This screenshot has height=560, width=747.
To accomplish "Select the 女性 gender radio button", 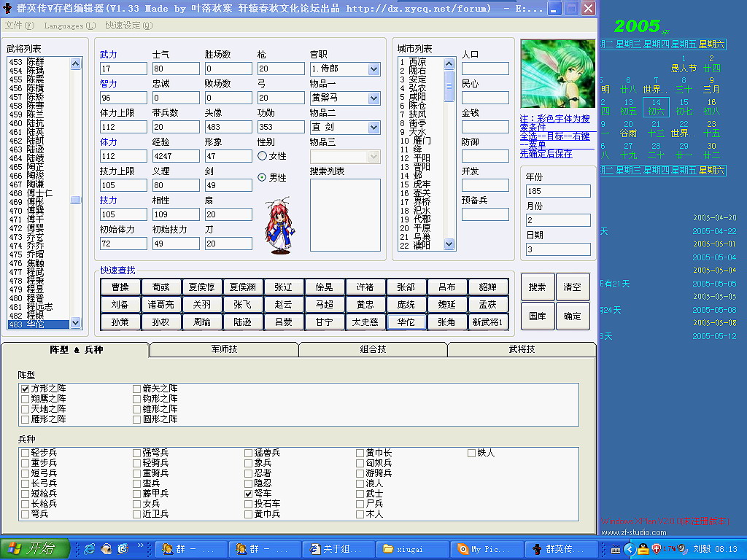I will [x=263, y=156].
